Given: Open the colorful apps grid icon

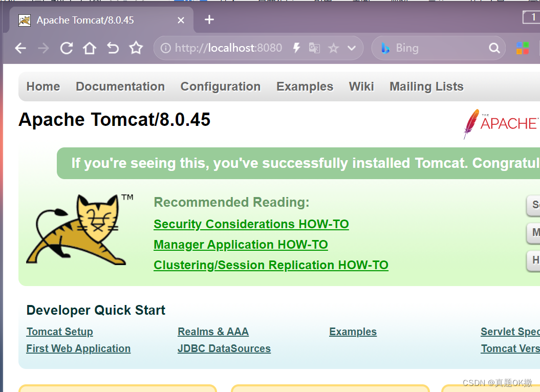Looking at the screenshot, I should (523, 48).
